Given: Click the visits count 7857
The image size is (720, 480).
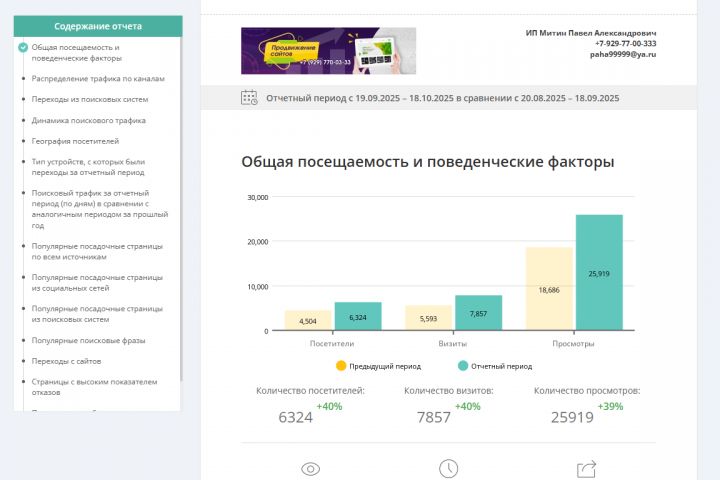Looking at the screenshot, I should click(433, 417).
